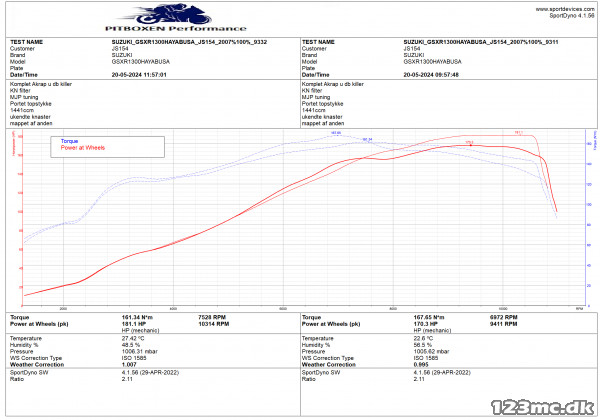Select test name ending in _9332
600x420 pixels.
coord(189,42)
